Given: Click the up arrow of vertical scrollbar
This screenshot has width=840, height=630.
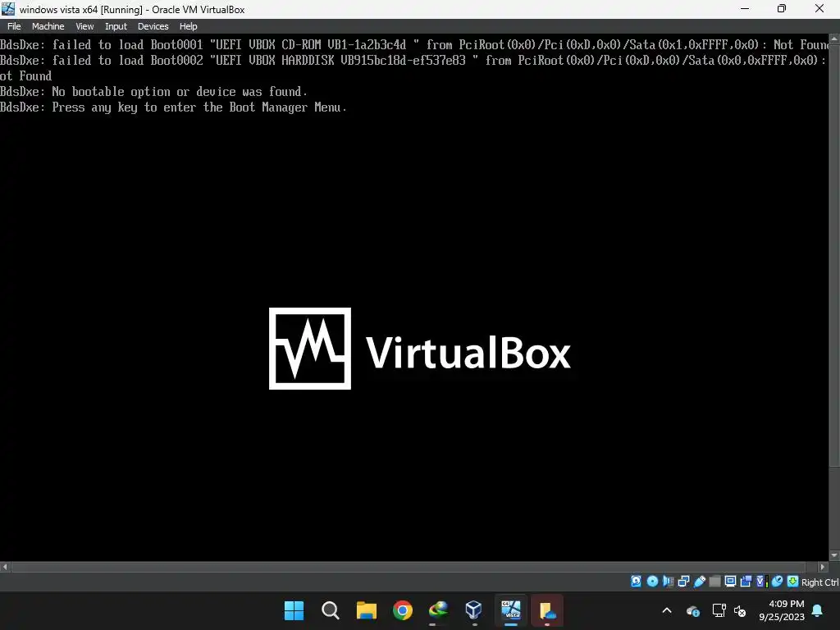Looking at the screenshot, I should coord(834,39).
